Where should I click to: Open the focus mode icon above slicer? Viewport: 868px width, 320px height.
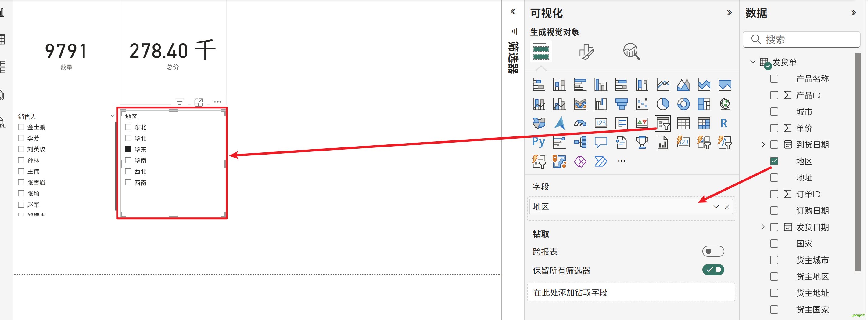click(x=199, y=102)
